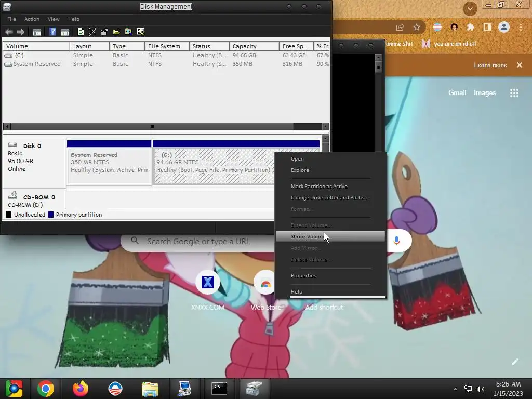
Task: Click the striped flag extension icon in Chrome
Action: [x=437, y=27]
